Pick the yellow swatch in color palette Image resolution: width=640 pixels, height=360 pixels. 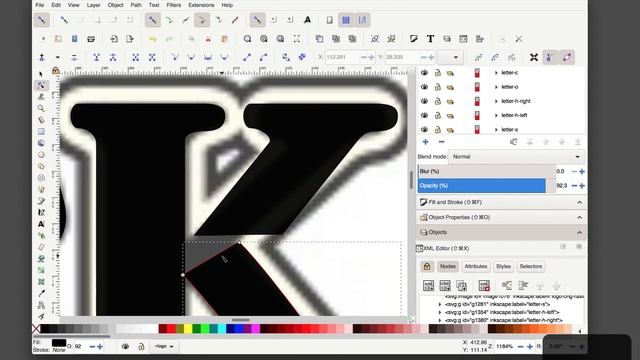188,329
